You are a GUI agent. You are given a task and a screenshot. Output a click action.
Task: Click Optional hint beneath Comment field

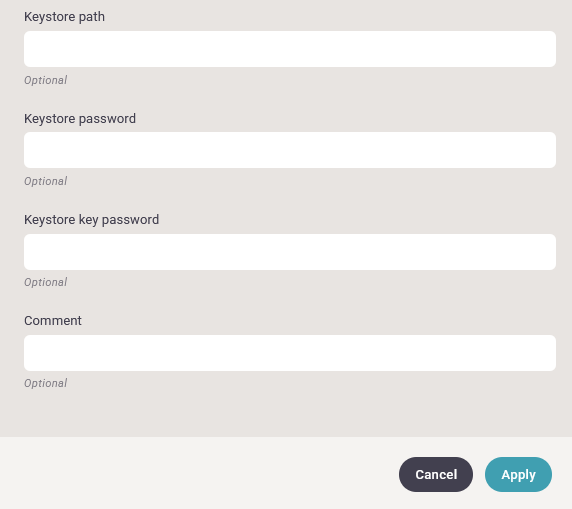(46, 383)
